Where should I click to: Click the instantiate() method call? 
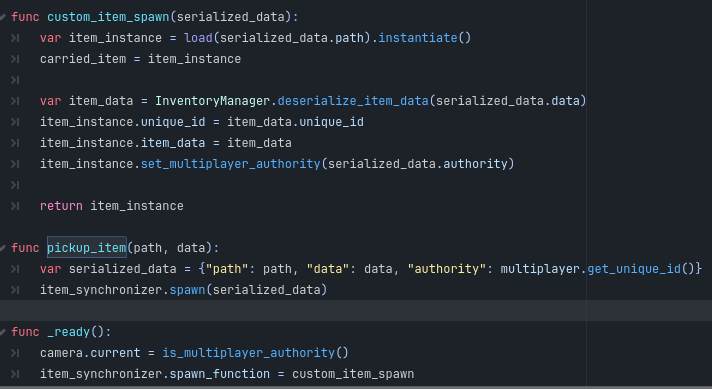(x=425, y=38)
